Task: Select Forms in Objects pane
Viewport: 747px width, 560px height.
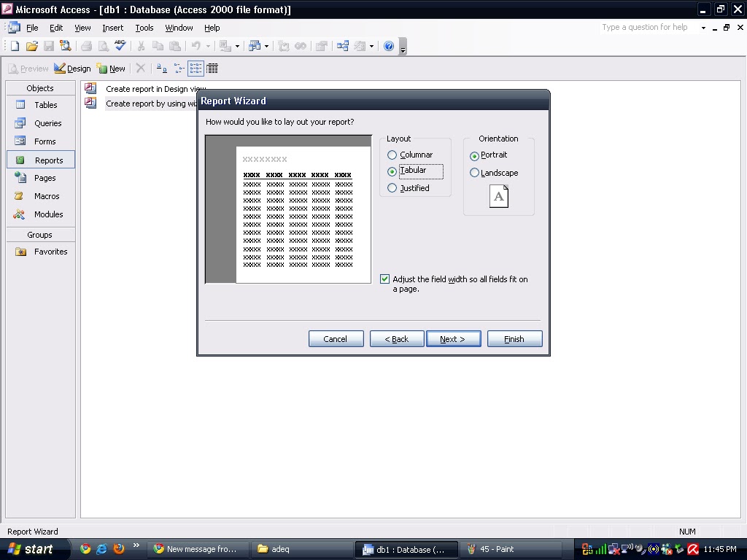Action: point(41,141)
